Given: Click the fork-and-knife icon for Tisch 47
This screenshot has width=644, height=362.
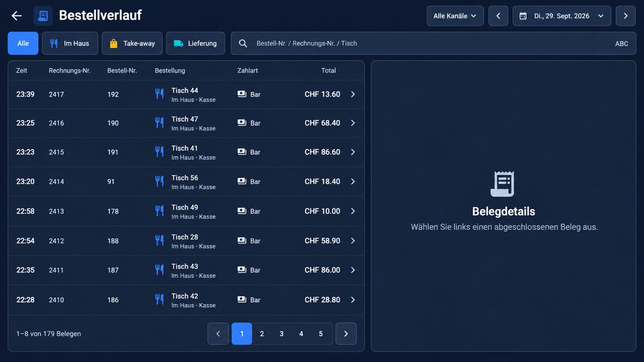Looking at the screenshot, I should click(159, 123).
